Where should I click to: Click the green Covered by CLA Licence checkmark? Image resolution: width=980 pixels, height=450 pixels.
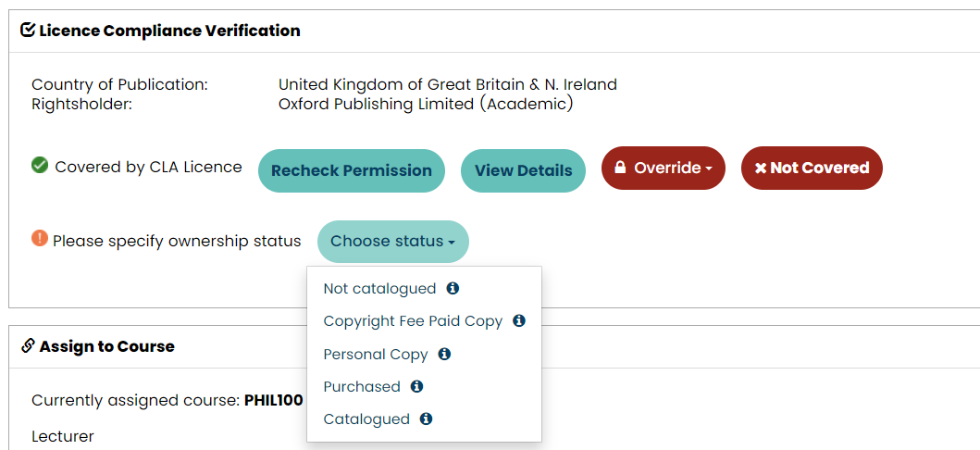pos(40,166)
